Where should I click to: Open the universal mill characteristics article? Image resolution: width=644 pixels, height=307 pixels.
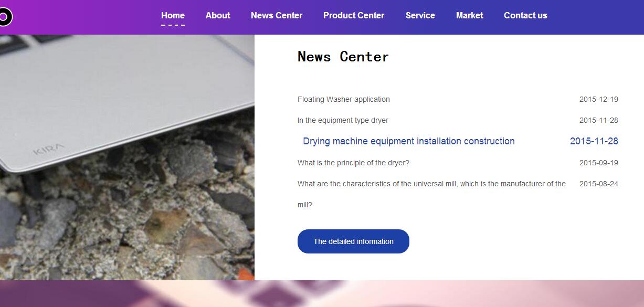[x=431, y=194]
